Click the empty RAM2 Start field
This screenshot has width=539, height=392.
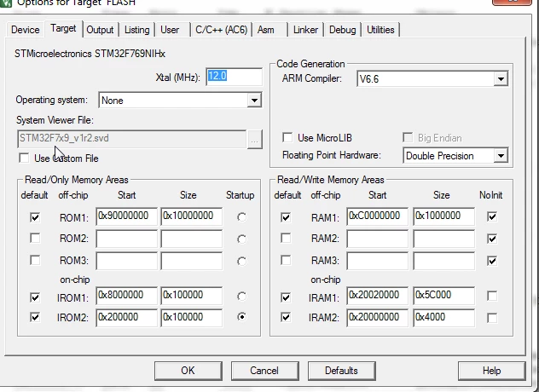point(378,239)
